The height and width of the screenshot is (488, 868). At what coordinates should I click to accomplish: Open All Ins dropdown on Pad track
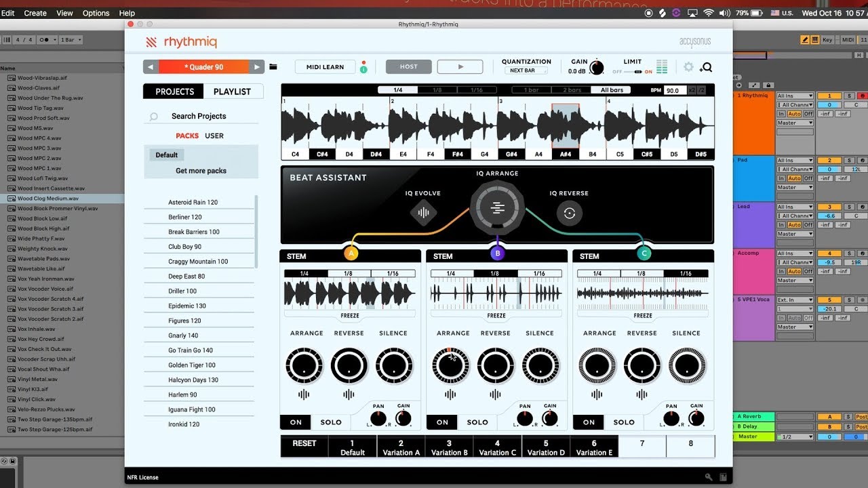(x=795, y=161)
